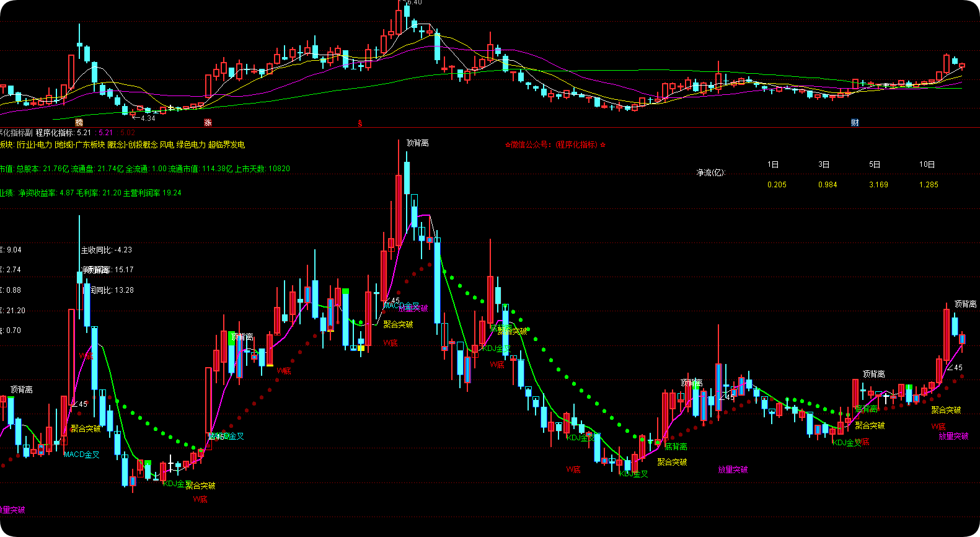Image resolution: width=980 pixels, height=537 pixels.
Task: Click the dark red 5.02 value
Action: point(128,133)
